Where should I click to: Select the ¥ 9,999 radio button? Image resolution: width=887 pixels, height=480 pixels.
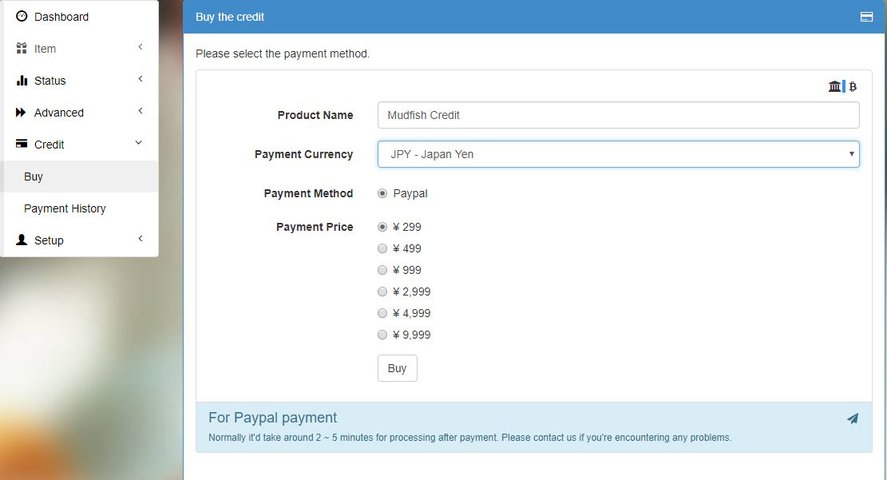tap(382, 335)
